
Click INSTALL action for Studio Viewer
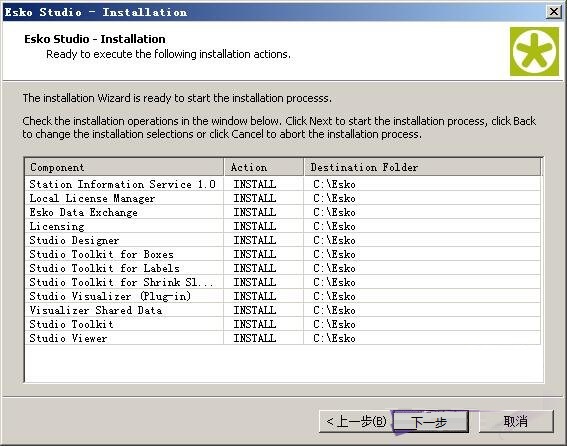[x=255, y=338]
